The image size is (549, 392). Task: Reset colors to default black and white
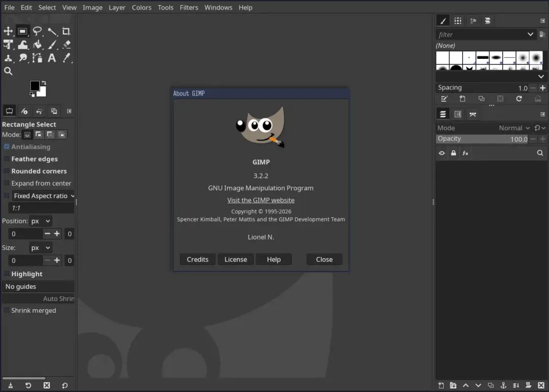tap(32, 94)
